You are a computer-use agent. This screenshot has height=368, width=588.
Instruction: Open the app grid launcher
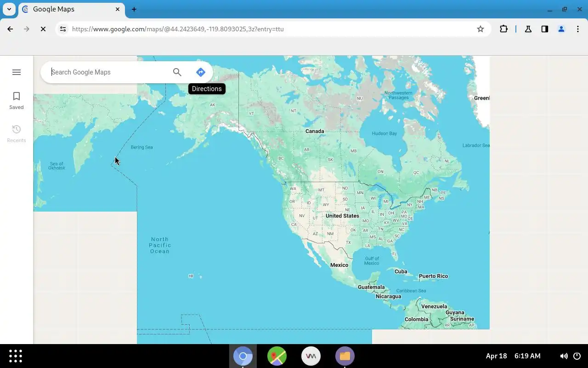point(16,356)
